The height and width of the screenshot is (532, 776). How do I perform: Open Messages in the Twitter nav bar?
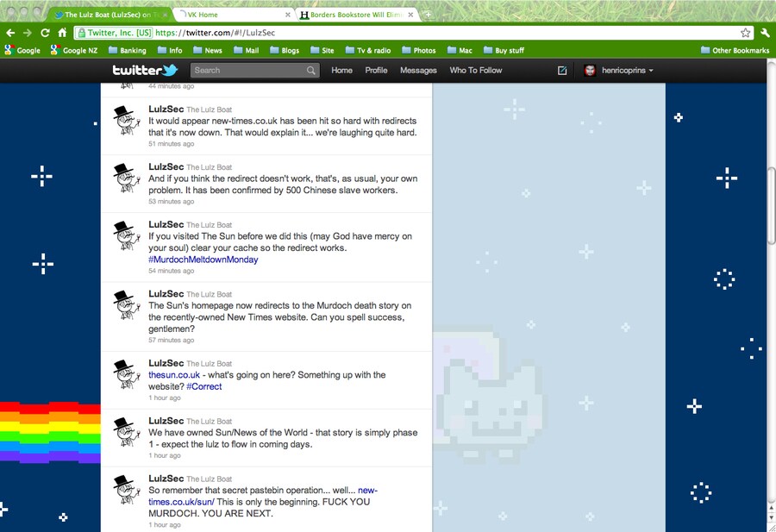point(418,71)
